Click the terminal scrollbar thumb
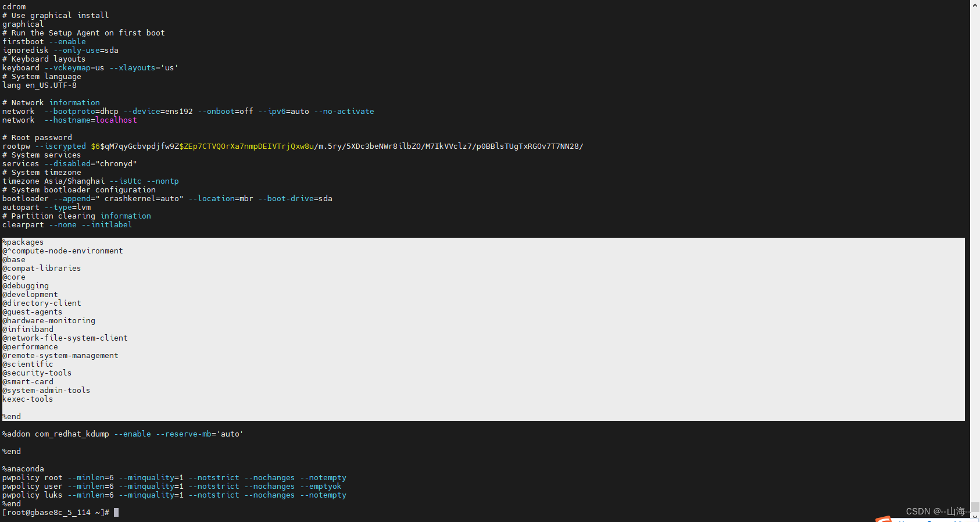This screenshot has width=980, height=522. [975, 507]
